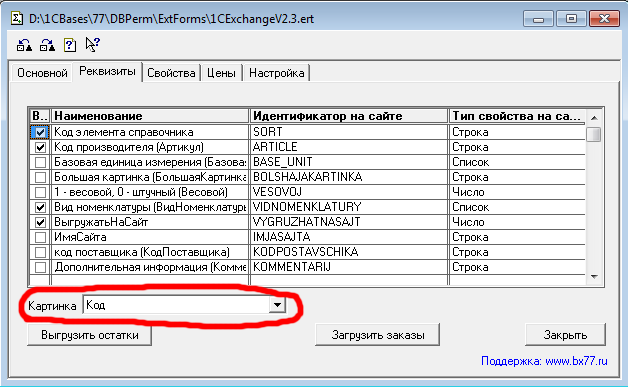Select the ARTICLE identifier cell
The width and height of the screenshot is (628, 387).
click(x=349, y=147)
